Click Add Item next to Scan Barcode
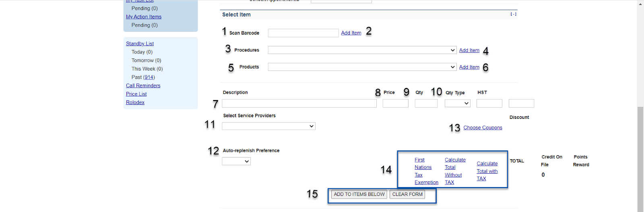The height and width of the screenshot is (212, 644). (351, 33)
